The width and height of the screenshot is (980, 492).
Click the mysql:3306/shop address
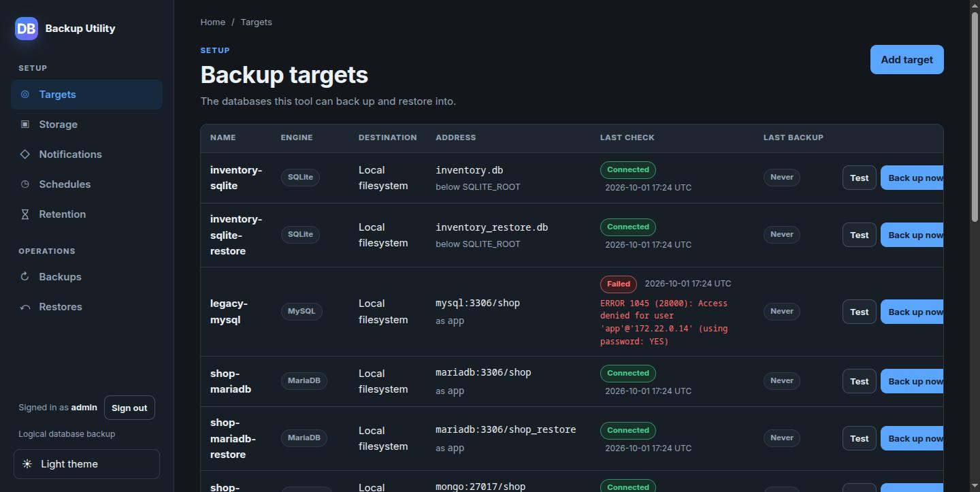click(478, 303)
